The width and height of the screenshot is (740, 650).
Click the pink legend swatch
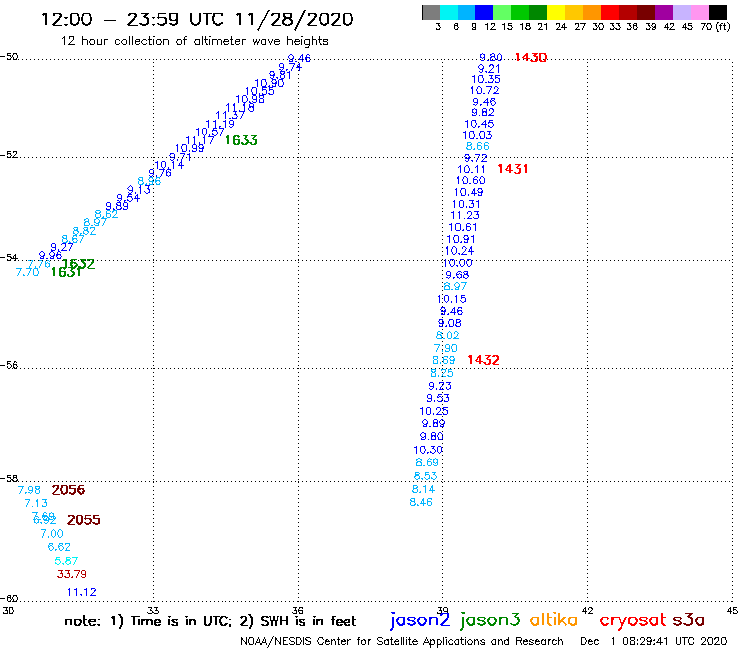[699, 12]
